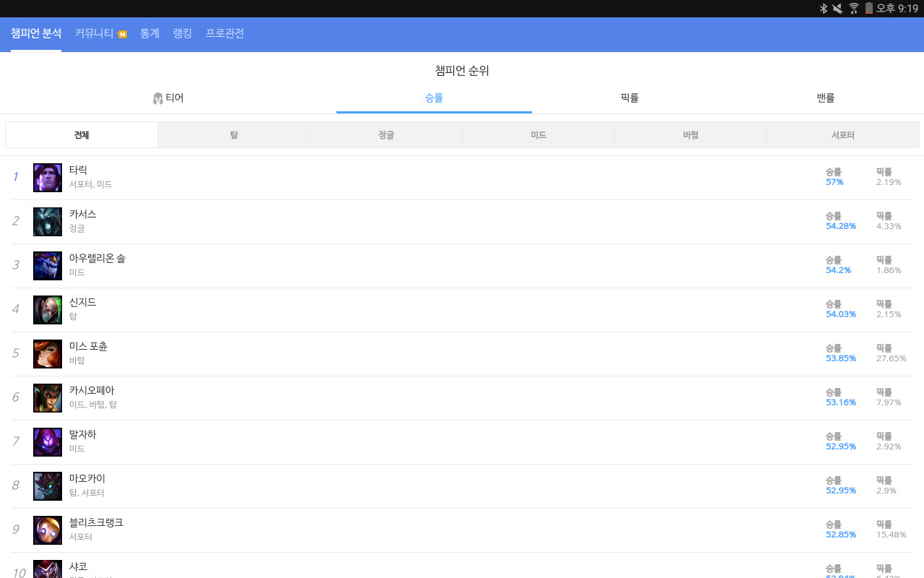This screenshot has width=924, height=578.
Task: Open the 말자하 champion name
Action: 83,434
